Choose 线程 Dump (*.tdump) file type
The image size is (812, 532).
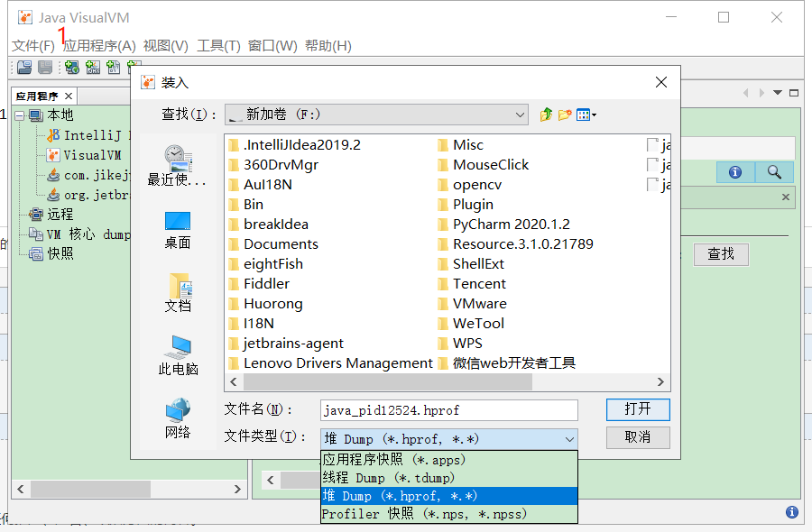pyautogui.click(x=449, y=478)
